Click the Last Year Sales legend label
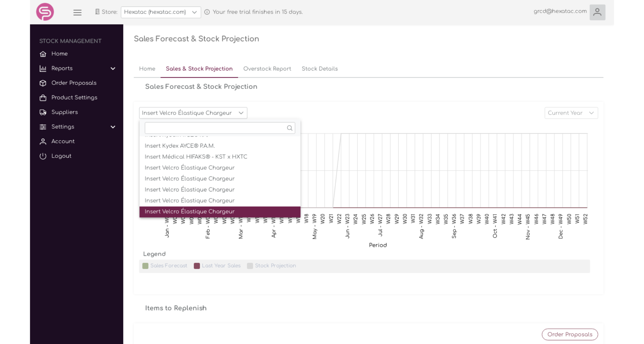This screenshot has width=644, height=344. point(221,266)
